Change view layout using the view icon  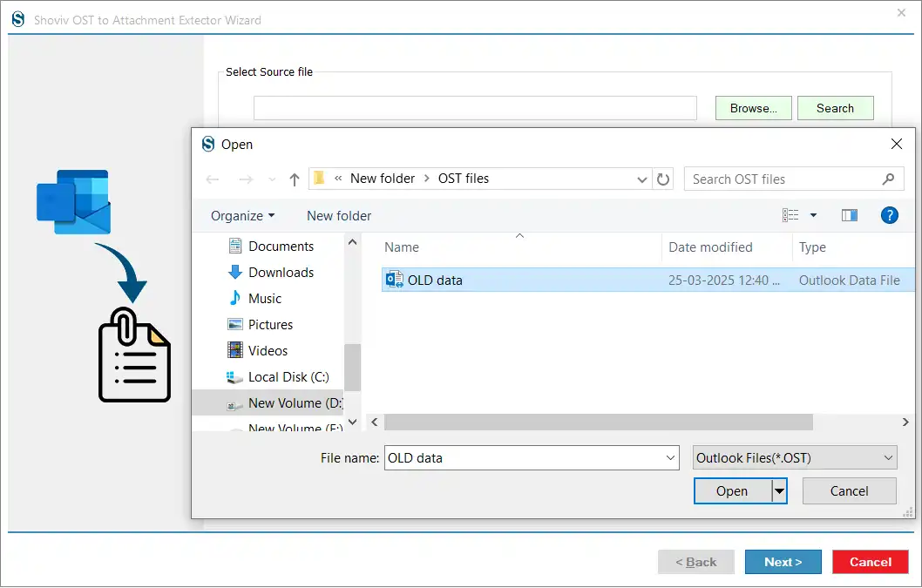[x=790, y=215]
